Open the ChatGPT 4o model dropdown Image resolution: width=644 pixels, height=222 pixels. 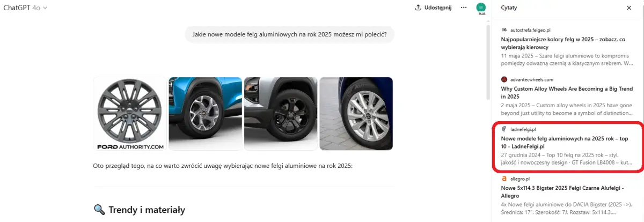click(x=26, y=8)
